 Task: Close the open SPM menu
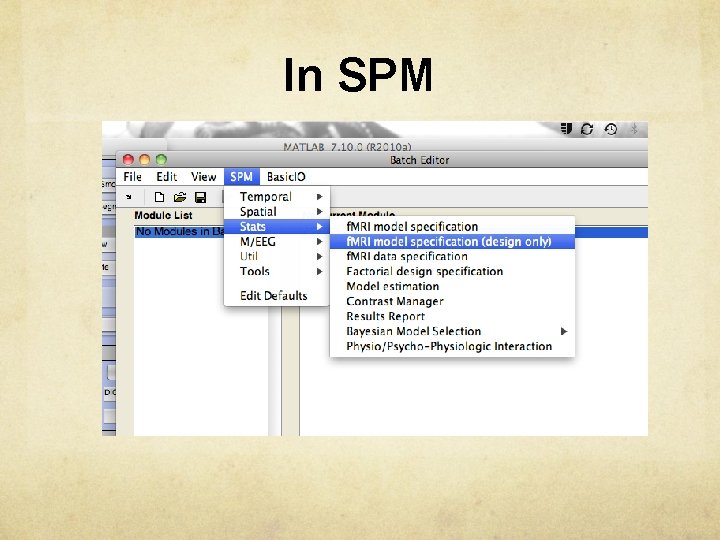tap(242, 177)
